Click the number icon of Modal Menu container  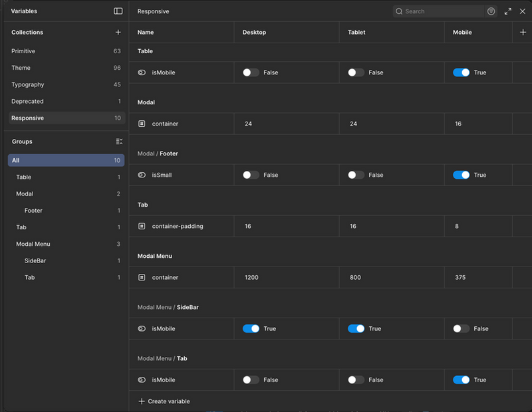click(x=142, y=277)
